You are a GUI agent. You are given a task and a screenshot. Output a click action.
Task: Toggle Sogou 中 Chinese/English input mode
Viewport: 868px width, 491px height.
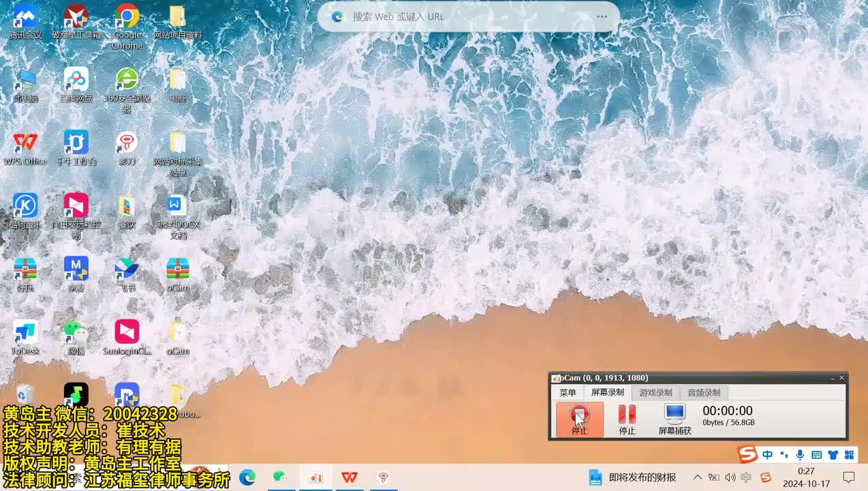(768, 455)
